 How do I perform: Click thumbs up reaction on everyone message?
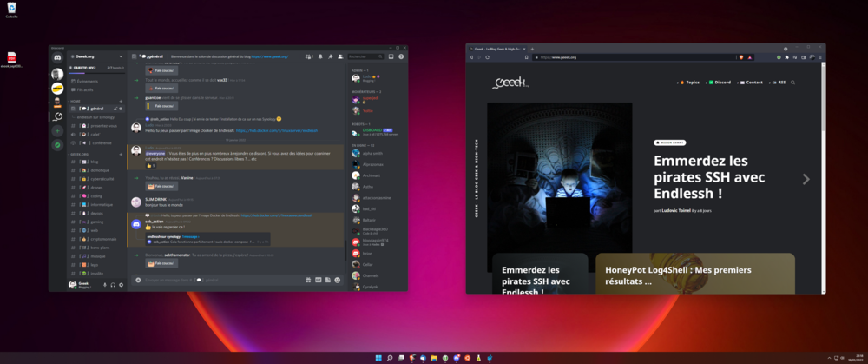[x=150, y=166]
